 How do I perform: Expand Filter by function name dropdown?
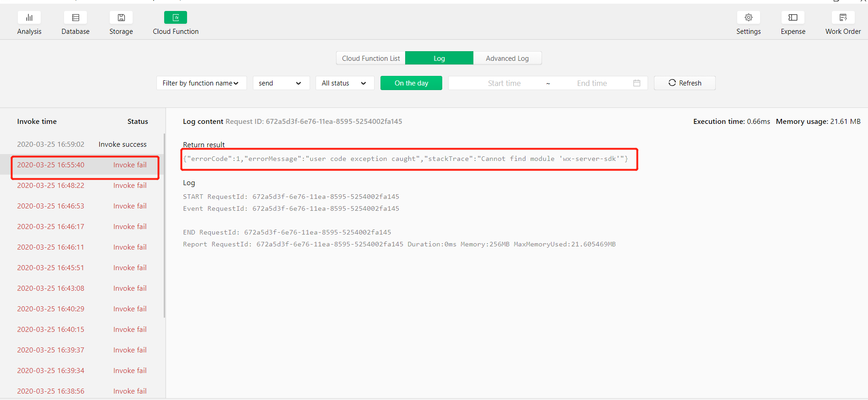201,83
